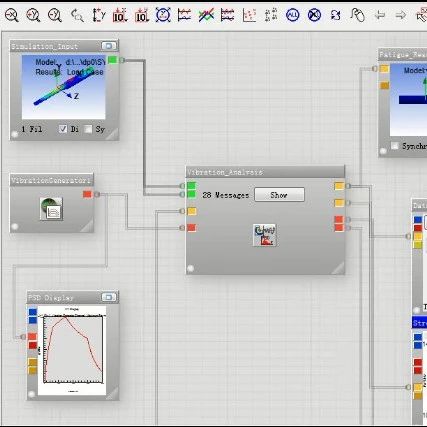427x427 pixels.
Task: Toggle the Di checkbox in Simulation_Input
Action: point(63,129)
